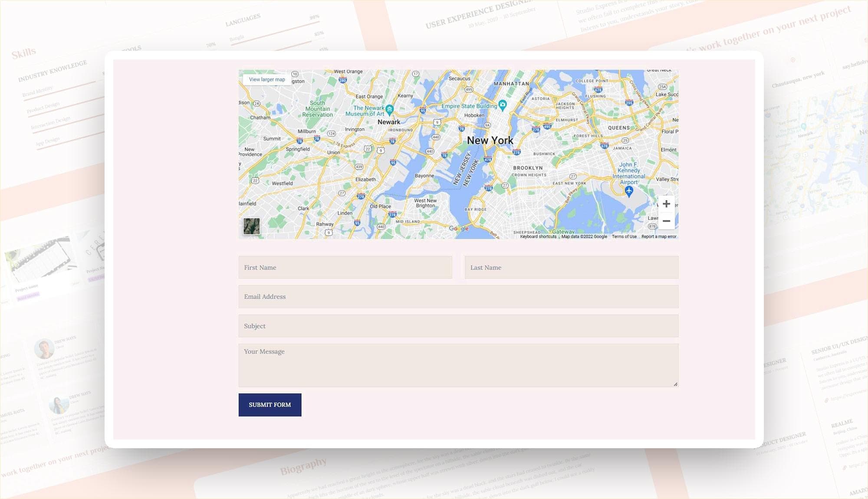Zoom out the map with minus button
Image resolution: width=868 pixels, height=499 pixels.
tap(666, 221)
